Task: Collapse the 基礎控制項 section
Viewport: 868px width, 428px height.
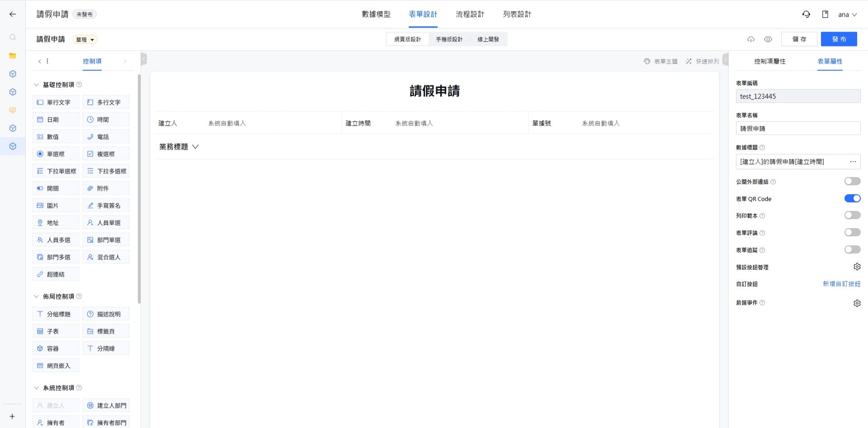Action: pos(37,85)
